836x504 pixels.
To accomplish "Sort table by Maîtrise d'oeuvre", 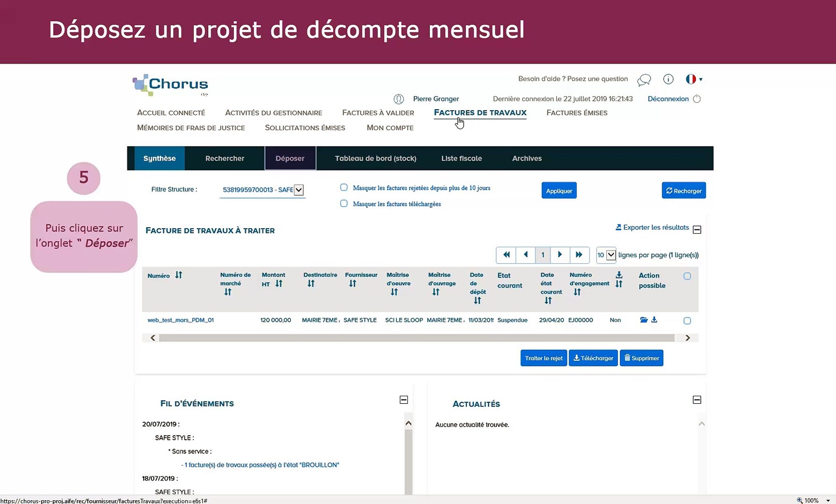I will tap(394, 292).
